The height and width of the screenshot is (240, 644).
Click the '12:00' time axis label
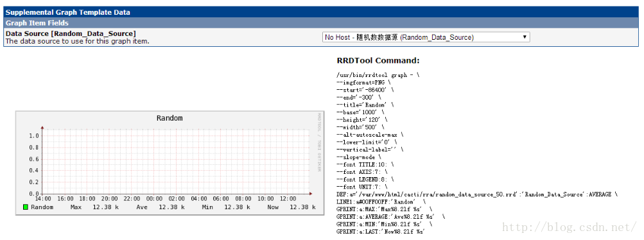tap(288, 198)
